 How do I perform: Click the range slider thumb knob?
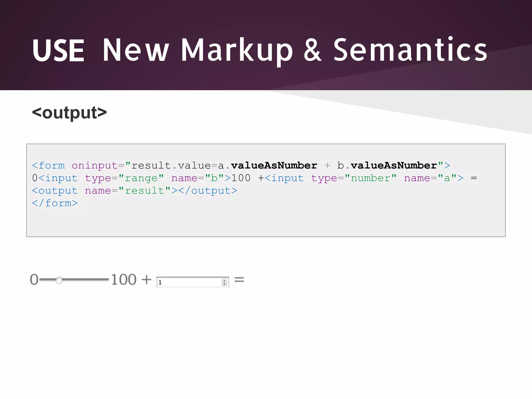pyautogui.click(x=59, y=280)
